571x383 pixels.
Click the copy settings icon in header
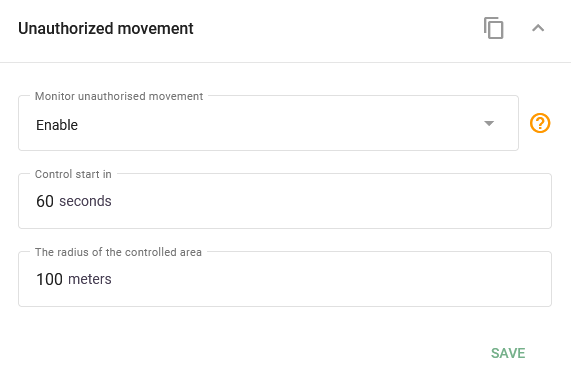[493, 28]
